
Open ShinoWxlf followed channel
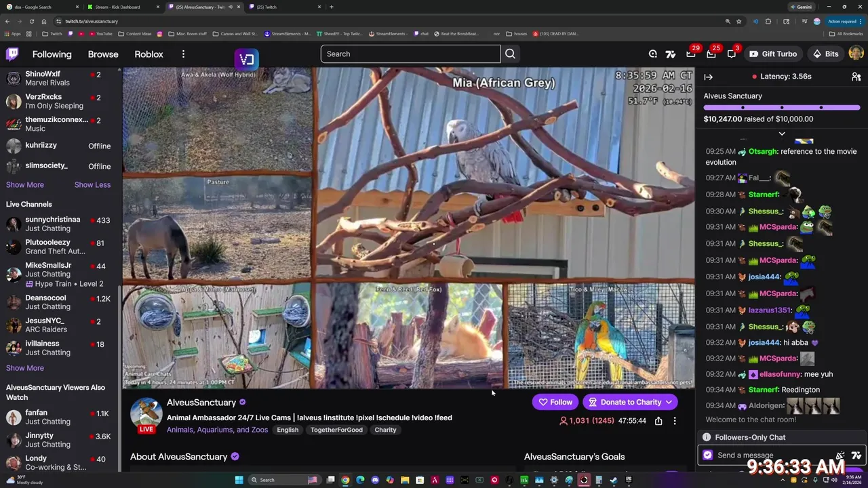tap(60, 79)
